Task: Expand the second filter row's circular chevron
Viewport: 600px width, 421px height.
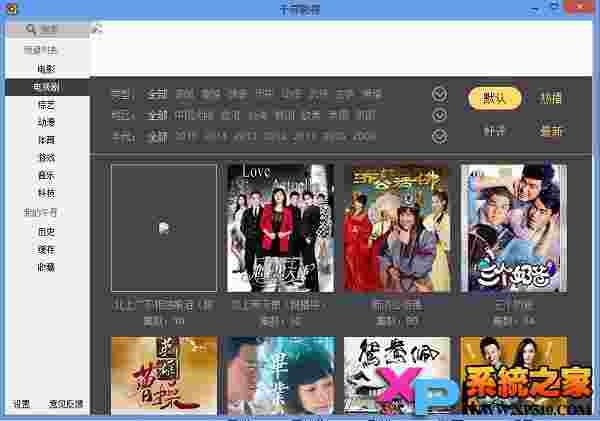Action: (440, 115)
